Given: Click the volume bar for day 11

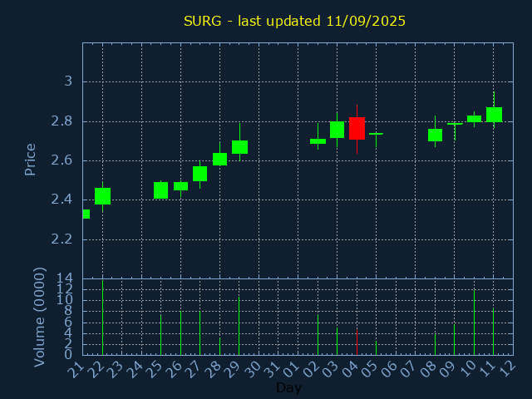Looking at the screenshot, I should click(493, 332).
